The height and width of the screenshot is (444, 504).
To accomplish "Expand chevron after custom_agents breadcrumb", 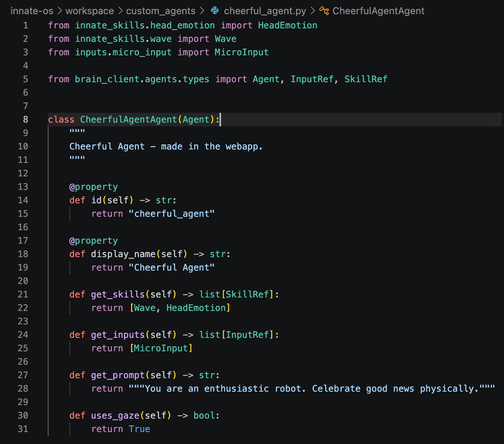I will pos(202,11).
